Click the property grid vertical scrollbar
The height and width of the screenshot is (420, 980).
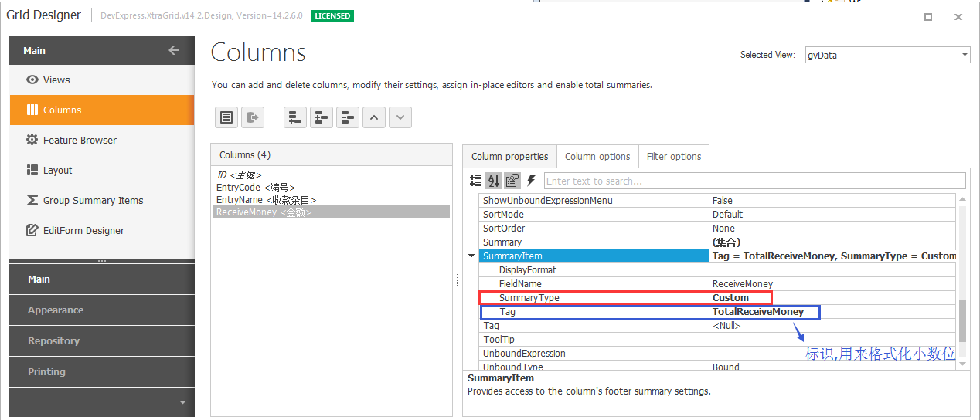962,282
